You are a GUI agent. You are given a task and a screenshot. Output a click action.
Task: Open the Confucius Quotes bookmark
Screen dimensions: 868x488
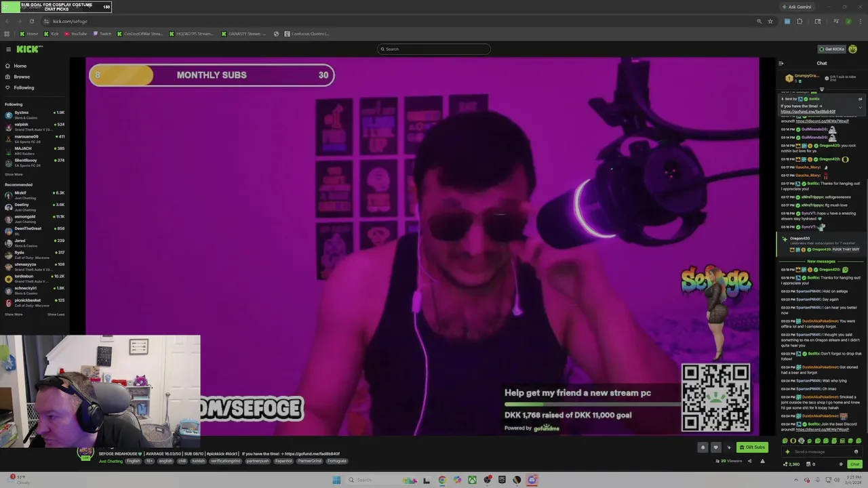point(307,34)
